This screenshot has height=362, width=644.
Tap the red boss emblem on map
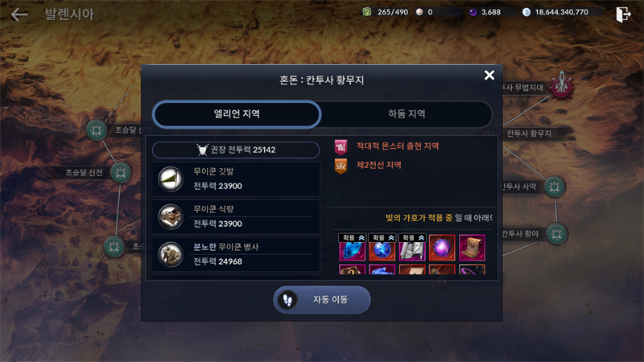click(x=561, y=86)
